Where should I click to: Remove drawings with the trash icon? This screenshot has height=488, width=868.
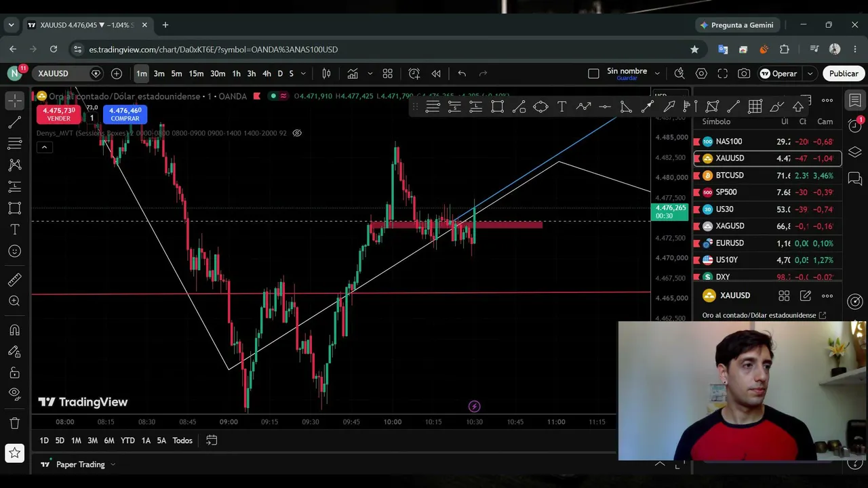pos(15,424)
